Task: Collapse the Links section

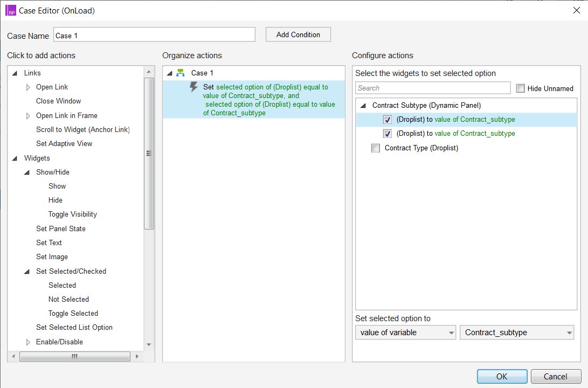Action: (15, 73)
